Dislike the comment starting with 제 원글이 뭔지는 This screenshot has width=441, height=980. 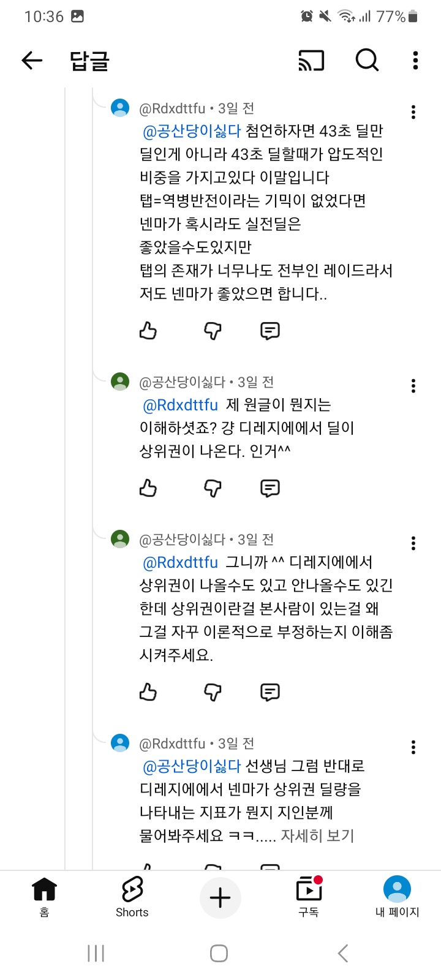213,488
